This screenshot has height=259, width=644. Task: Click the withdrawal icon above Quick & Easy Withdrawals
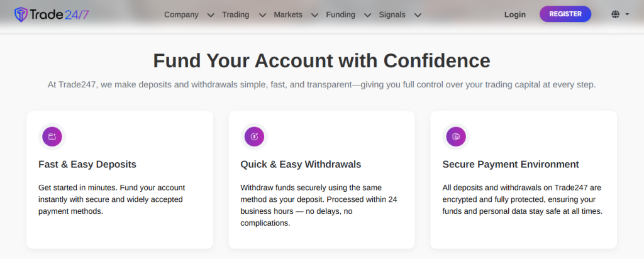point(254,136)
